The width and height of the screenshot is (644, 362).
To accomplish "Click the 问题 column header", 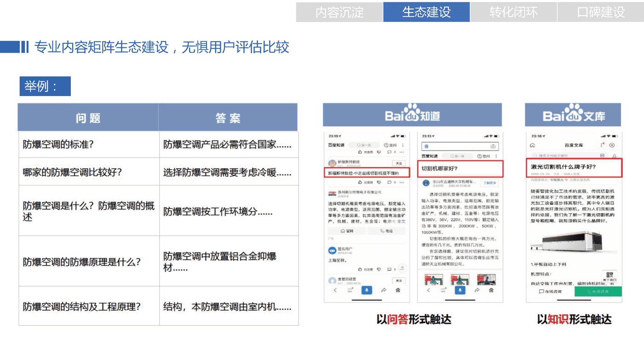I will click(88, 118).
